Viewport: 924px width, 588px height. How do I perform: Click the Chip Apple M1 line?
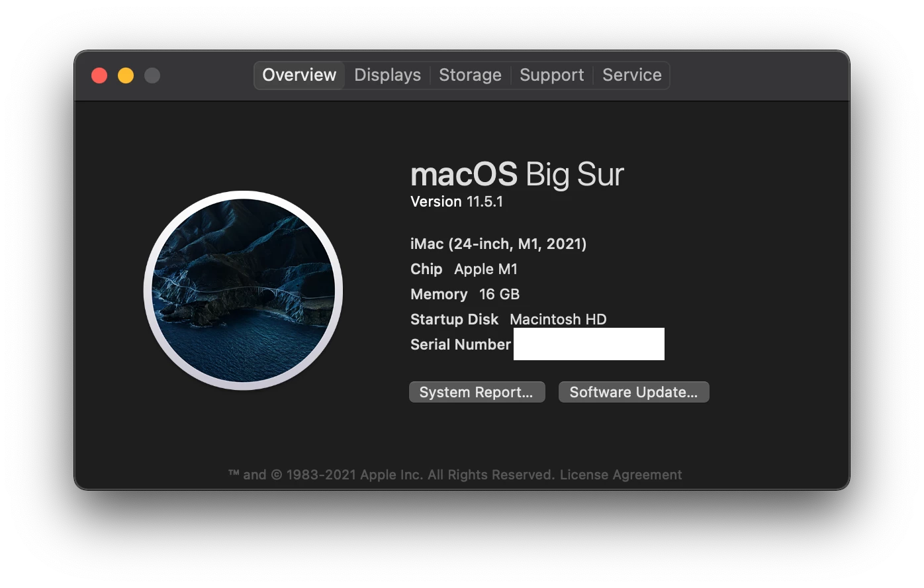(x=464, y=269)
